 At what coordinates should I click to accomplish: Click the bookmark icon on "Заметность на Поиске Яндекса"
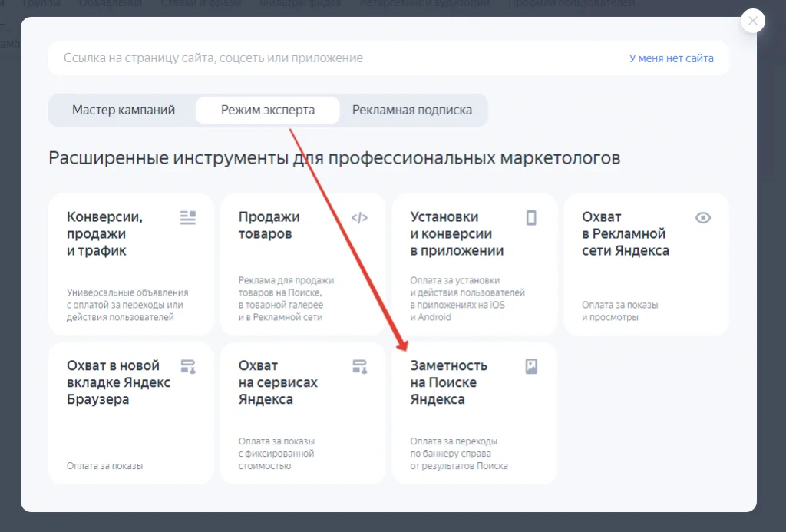531,366
